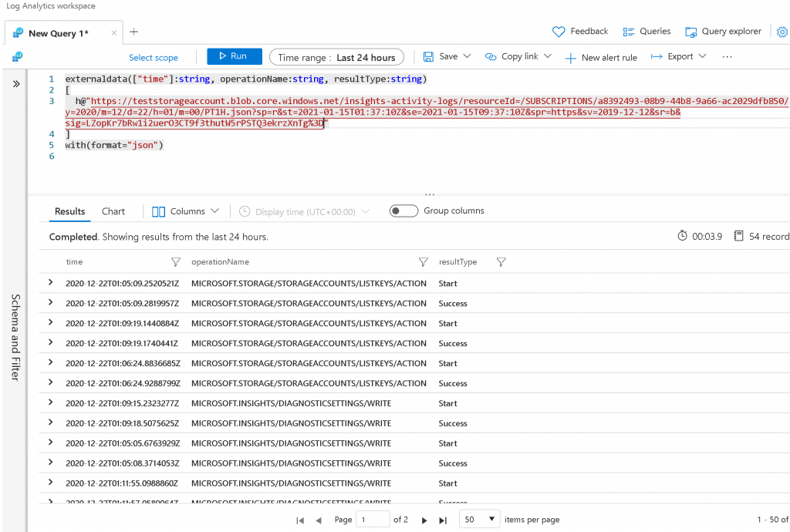
Task: Click the settings gear icon
Action: 782,32
